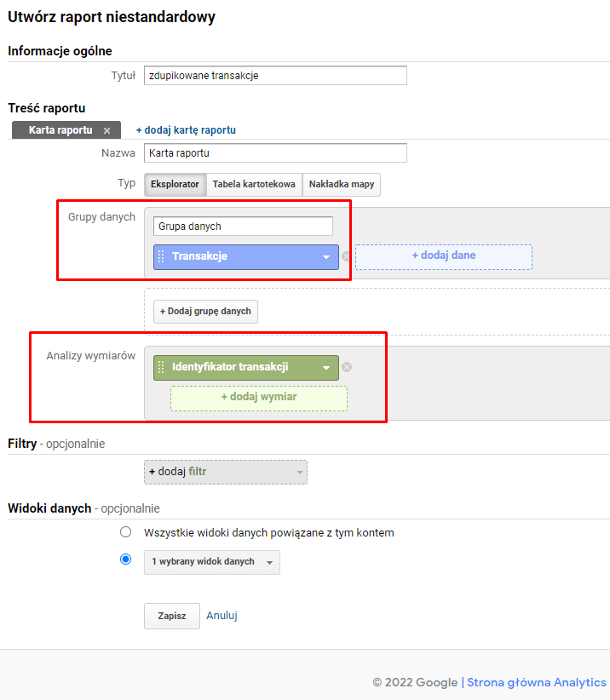610x700 pixels.
Task: Choose the Nakładka mapy report type
Action: coord(341,184)
